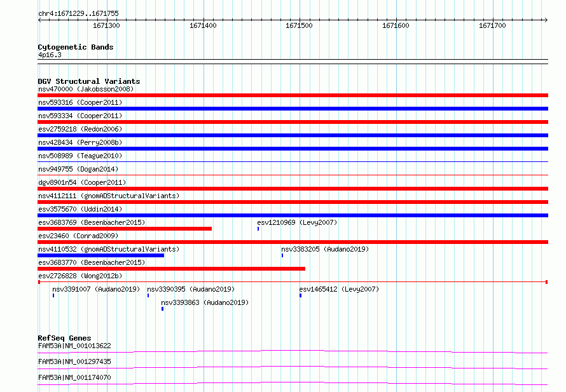Open FAM53A|NM_001174070 gene label
The height and width of the screenshot is (392, 566).
click(x=74, y=377)
